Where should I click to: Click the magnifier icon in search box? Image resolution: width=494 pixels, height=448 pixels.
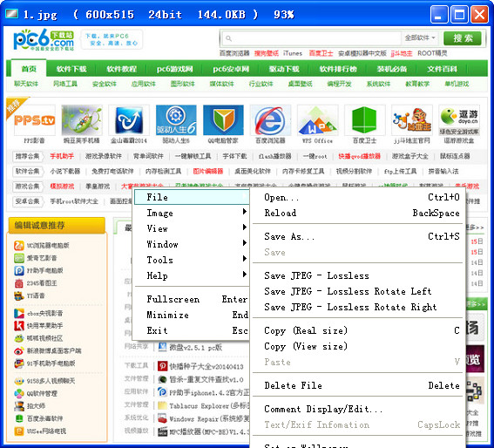pos(229,38)
